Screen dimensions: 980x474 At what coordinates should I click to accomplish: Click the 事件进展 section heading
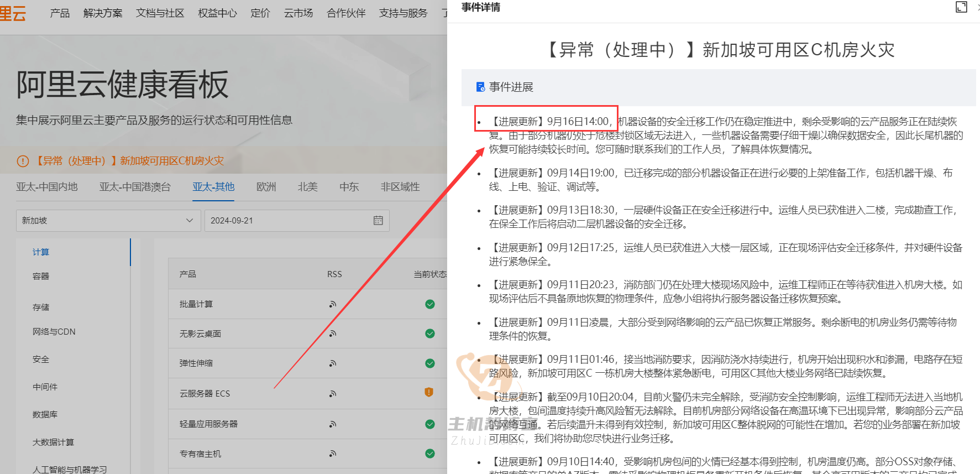[511, 87]
